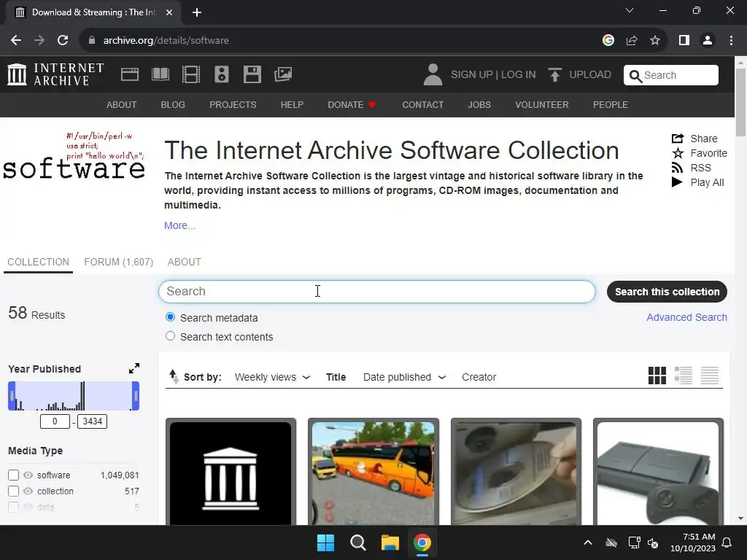Click the collection search input field
Screen dimensions: 747x560
[377, 292]
